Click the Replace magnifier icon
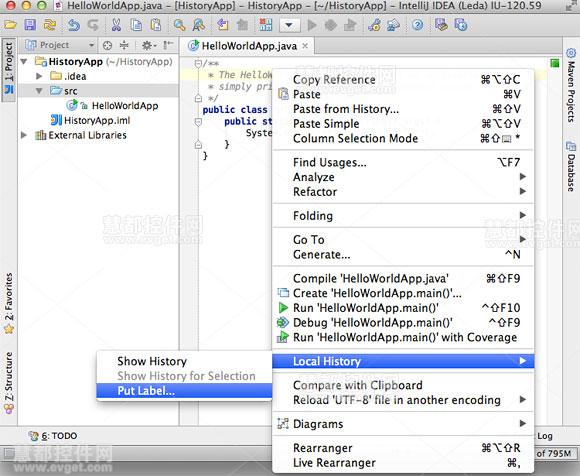 [x=199, y=25]
